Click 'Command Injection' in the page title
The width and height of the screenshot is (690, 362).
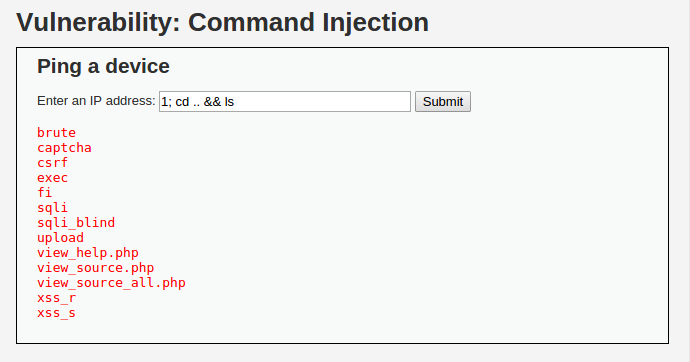click(x=308, y=23)
